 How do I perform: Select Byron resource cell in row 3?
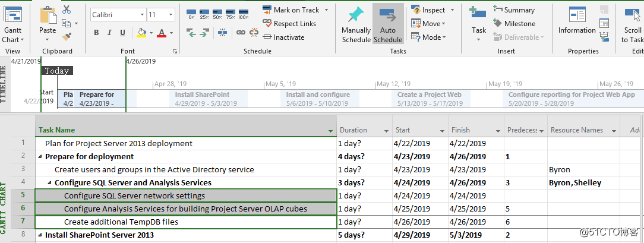pyautogui.click(x=583, y=169)
